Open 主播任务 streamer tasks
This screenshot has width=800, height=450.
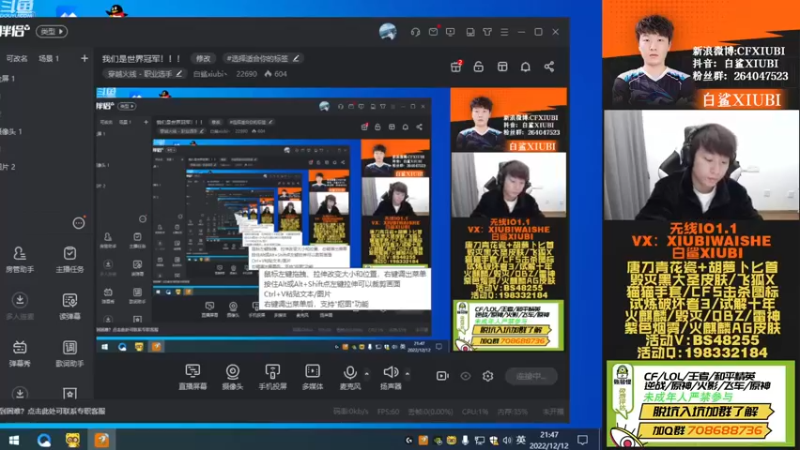(70, 259)
